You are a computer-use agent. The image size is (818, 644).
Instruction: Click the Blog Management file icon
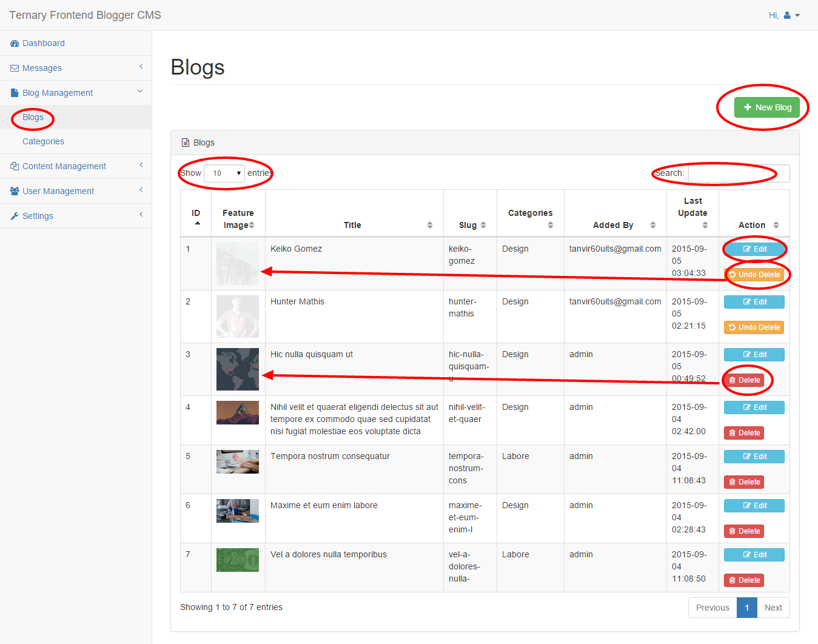click(x=15, y=93)
